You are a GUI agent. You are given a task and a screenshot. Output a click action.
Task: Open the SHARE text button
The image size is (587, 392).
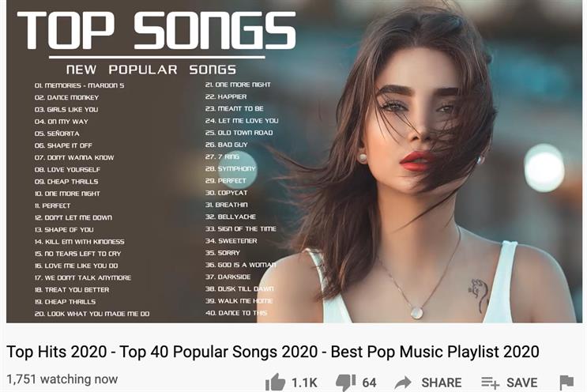(x=442, y=383)
